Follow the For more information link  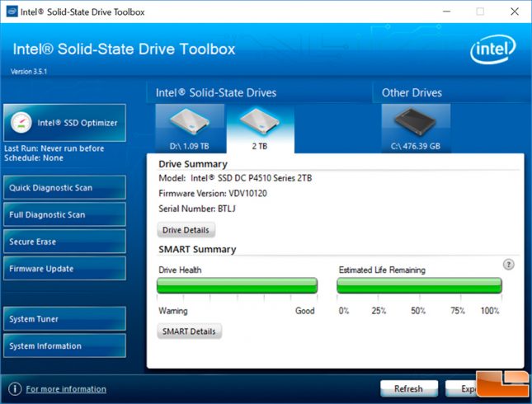click(66, 389)
